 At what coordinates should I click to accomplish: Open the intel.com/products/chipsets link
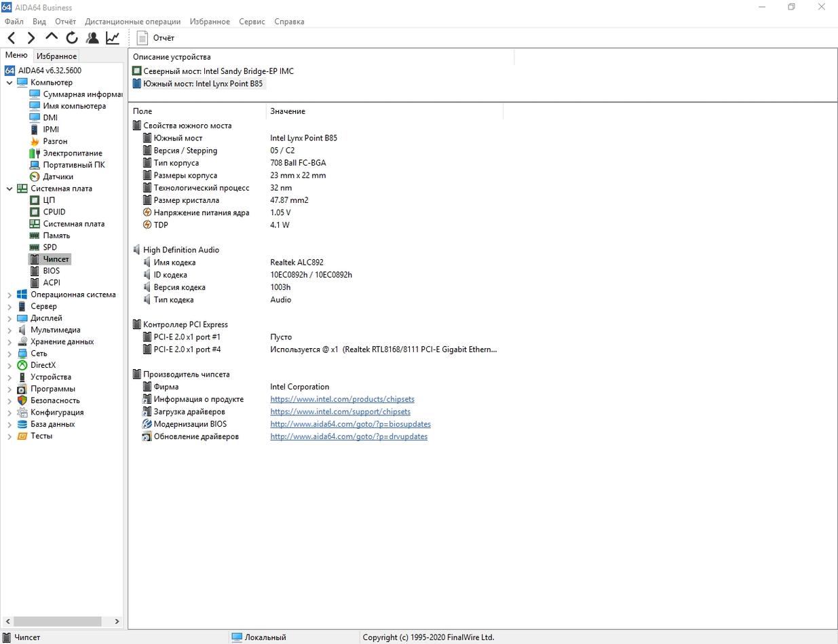pyautogui.click(x=342, y=399)
